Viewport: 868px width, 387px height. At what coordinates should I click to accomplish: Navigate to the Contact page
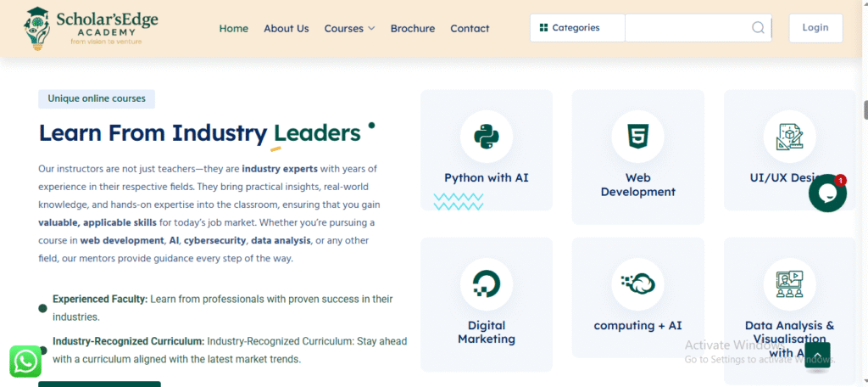(x=470, y=28)
